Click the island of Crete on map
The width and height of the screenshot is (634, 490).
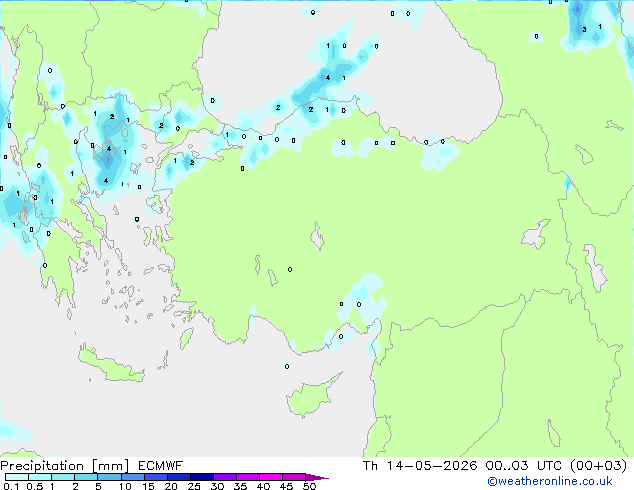coord(111,365)
